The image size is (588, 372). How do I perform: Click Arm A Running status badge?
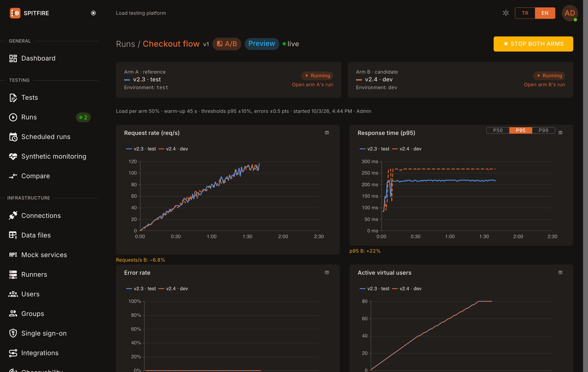[317, 76]
